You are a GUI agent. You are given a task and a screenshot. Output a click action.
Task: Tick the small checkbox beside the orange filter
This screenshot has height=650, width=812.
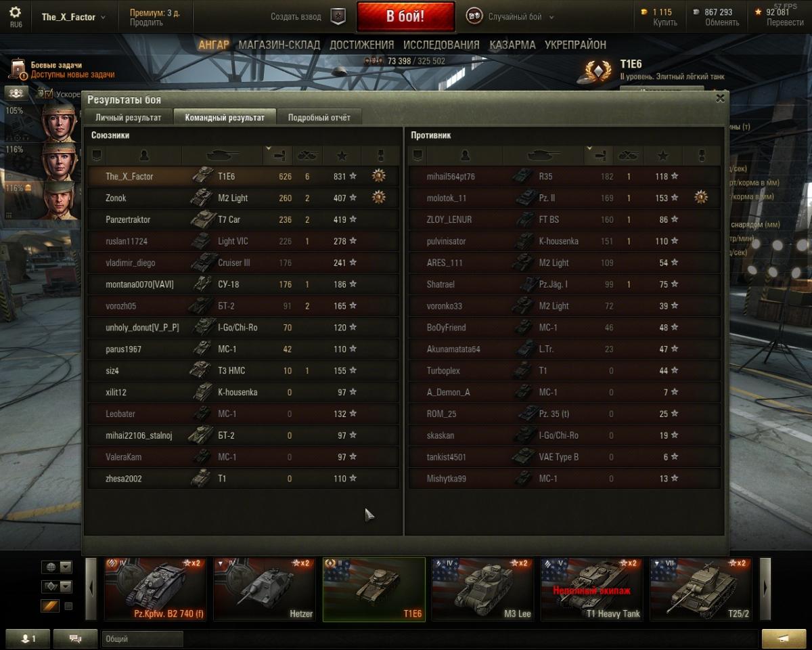pyautogui.click(x=68, y=606)
